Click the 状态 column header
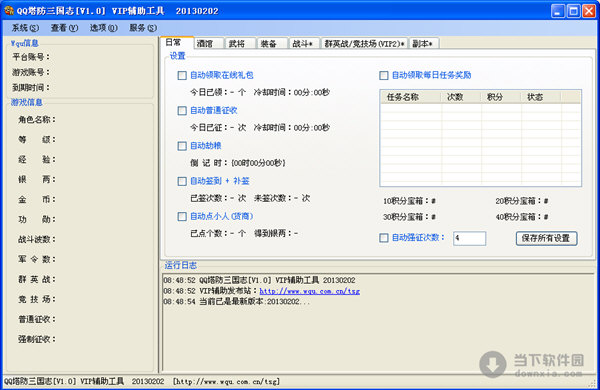The height and width of the screenshot is (390, 600). 540,97
